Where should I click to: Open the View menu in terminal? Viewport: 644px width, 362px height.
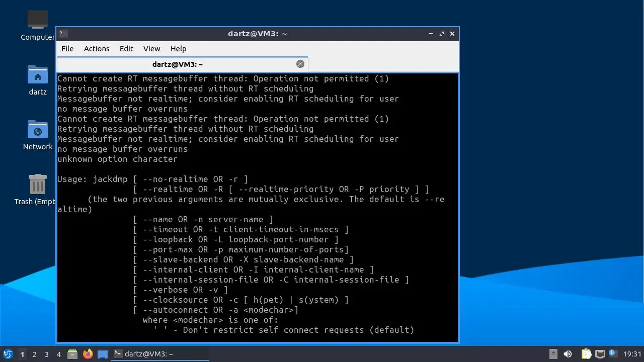[151, 49]
